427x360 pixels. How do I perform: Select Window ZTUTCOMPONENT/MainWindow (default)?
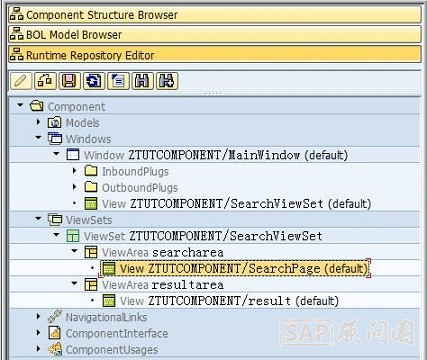[x=216, y=155]
